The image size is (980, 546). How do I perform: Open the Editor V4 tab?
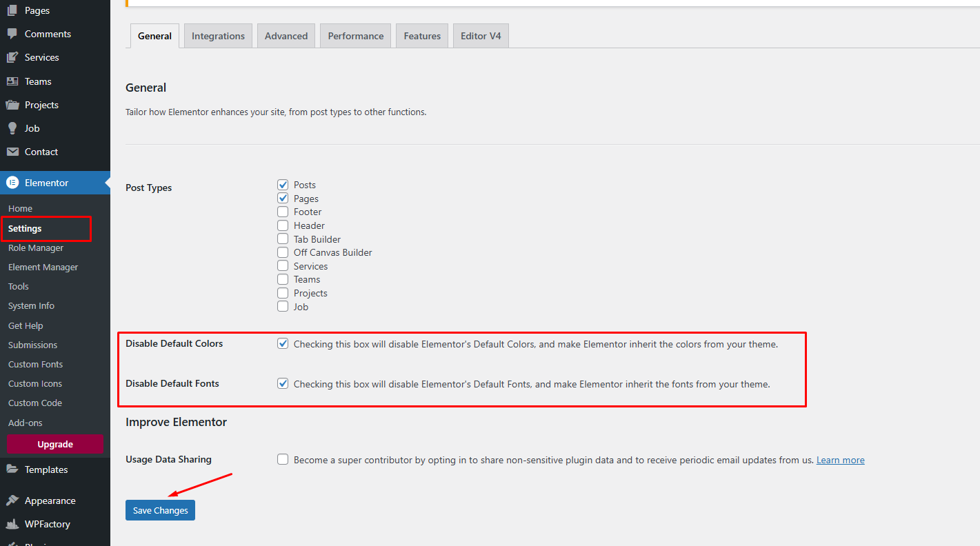pos(481,36)
